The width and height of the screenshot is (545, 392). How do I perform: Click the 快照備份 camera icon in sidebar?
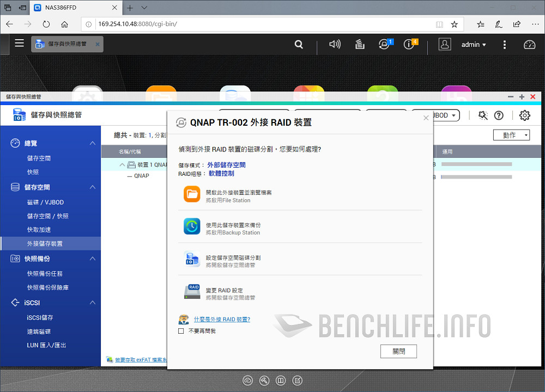coord(15,258)
